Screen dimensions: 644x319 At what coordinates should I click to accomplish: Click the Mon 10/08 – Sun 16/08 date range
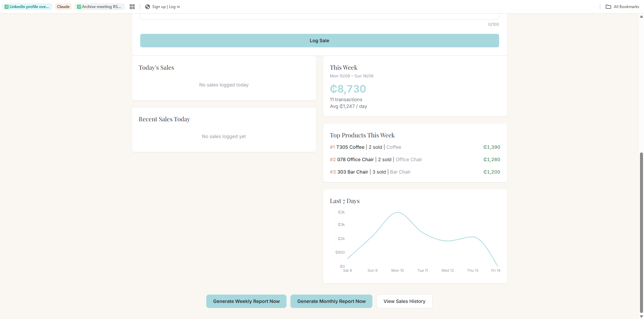point(352,76)
